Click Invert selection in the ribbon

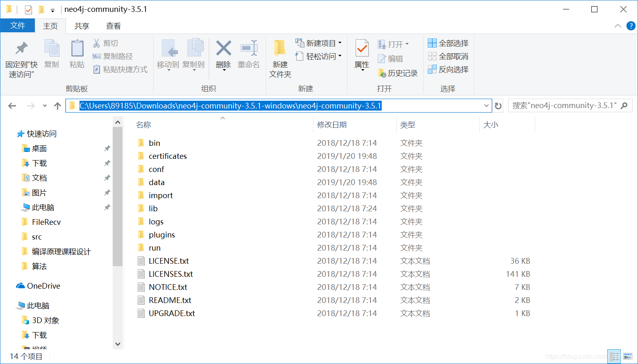(448, 69)
